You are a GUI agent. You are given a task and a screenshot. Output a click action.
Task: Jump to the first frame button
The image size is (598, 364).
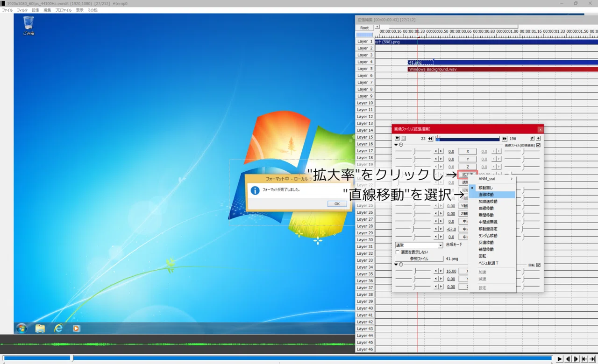tap(584, 359)
